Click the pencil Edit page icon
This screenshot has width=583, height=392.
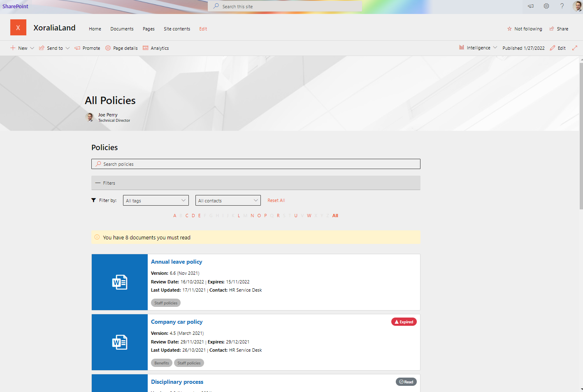coord(553,48)
